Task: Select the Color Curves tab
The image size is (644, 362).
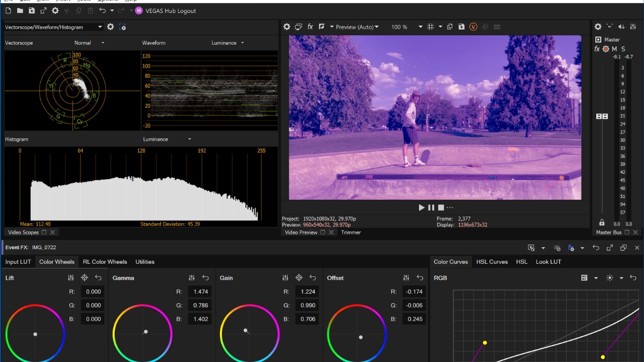Action: pyautogui.click(x=451, y=262)
